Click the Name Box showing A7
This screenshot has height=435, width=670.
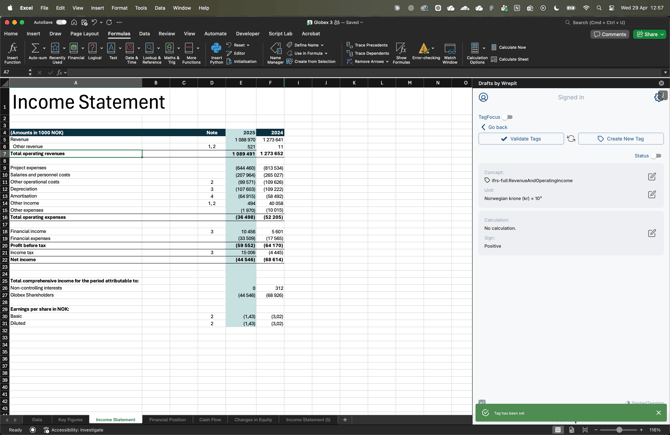pyautogui.click(x=15, y=72)
